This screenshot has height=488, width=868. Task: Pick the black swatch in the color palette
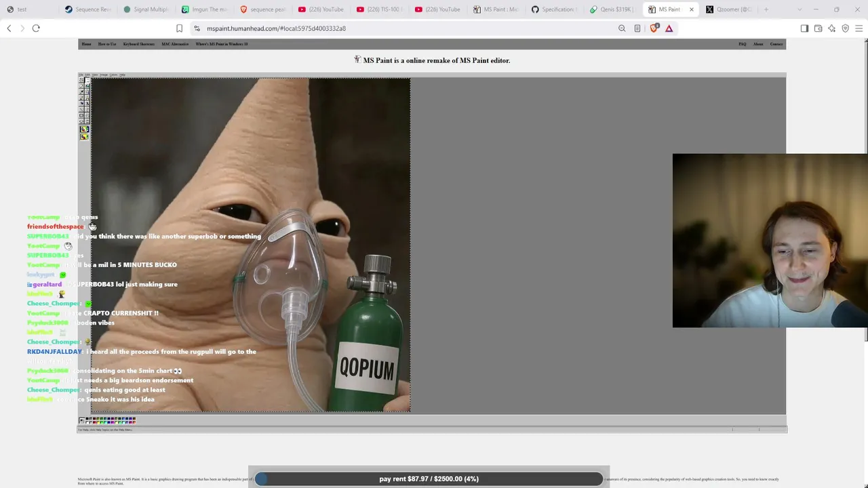coord(87,418)
